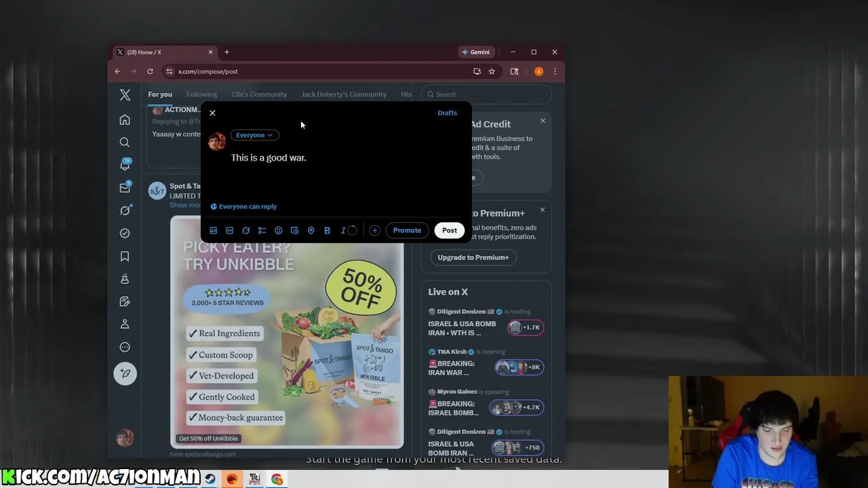The height and width of the screenshot is (488, 868).
Task: Click the round compose feather button
Action: (x=125, y=373)
